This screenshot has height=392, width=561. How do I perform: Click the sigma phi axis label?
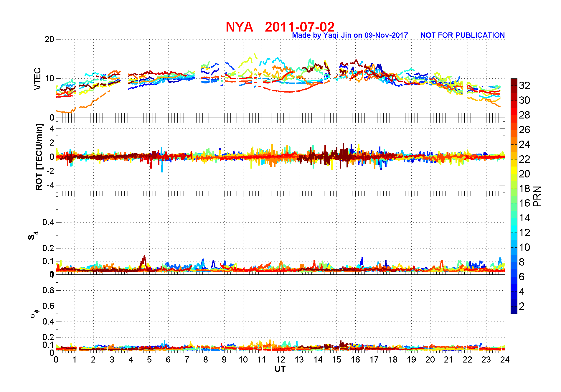tap(34, 313)
